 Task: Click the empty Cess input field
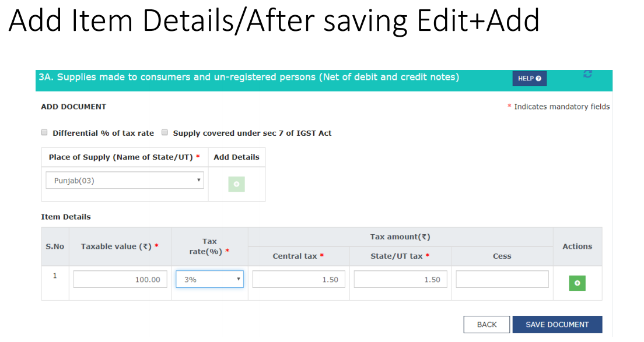click(x=502, y=279)
